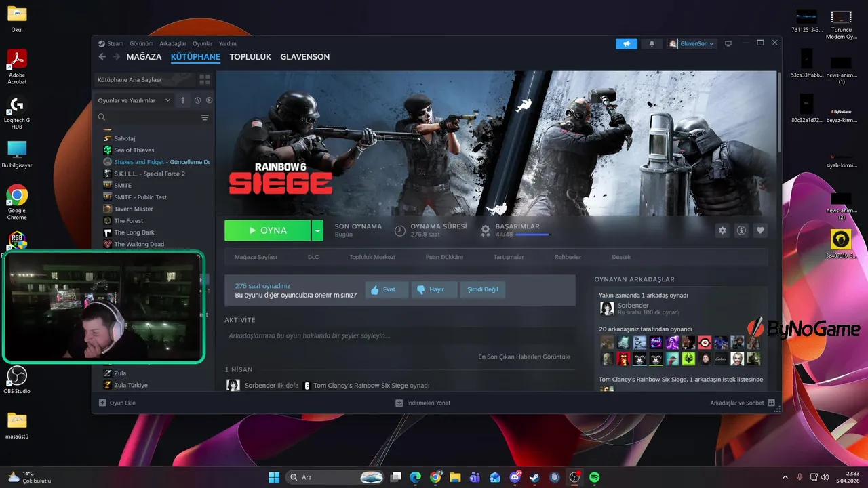Open the dropdown arrow beside OYNA
868x488 pixels.
pyautogui.click(x=317, y=230)
